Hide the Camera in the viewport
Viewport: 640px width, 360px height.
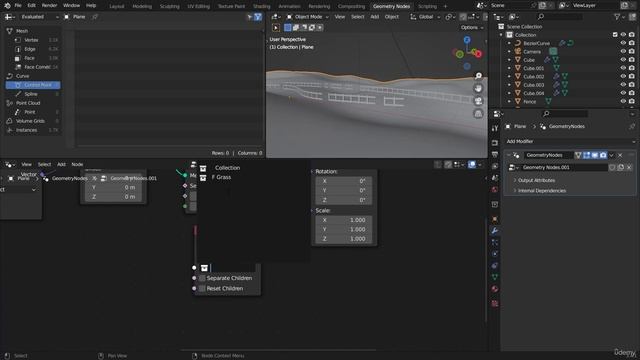click(x=623, y=51)
